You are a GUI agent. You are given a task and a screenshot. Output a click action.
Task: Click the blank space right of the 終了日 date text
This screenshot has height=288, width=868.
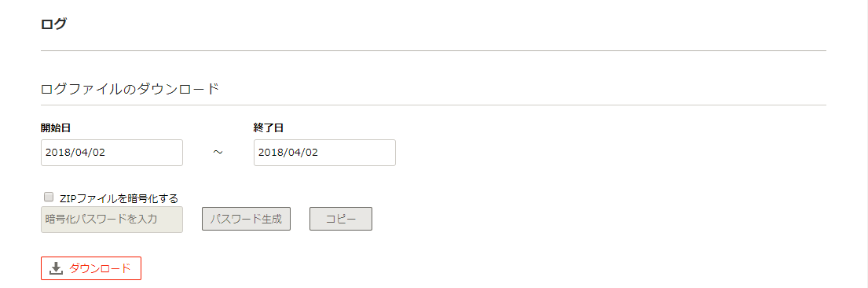(356, 153)
